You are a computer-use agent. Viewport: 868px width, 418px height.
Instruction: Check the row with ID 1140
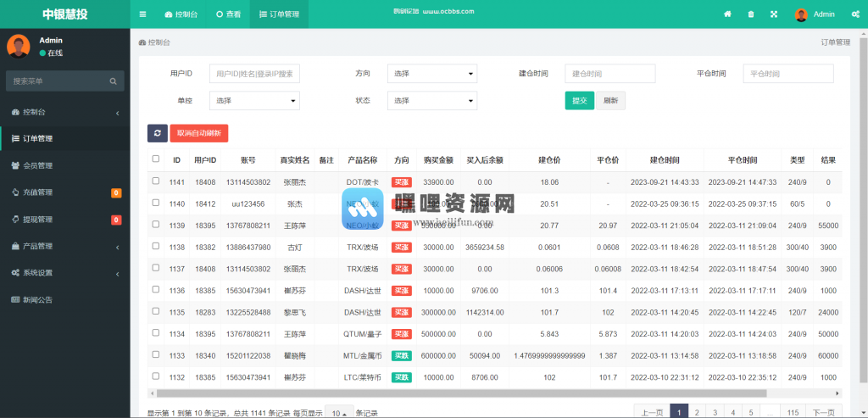point(156,203)
